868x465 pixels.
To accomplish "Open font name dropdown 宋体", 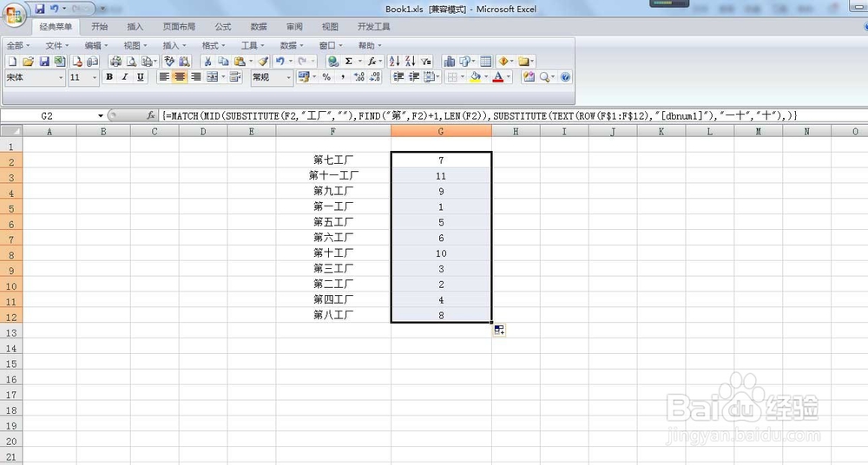I will point(61,77).
